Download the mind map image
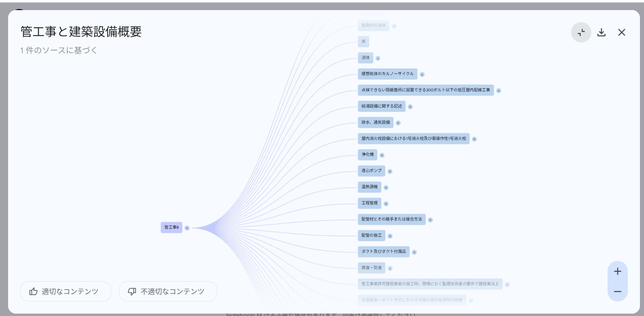Image resolution: width=644 pixels, height=316 pixels. [601, 32]
